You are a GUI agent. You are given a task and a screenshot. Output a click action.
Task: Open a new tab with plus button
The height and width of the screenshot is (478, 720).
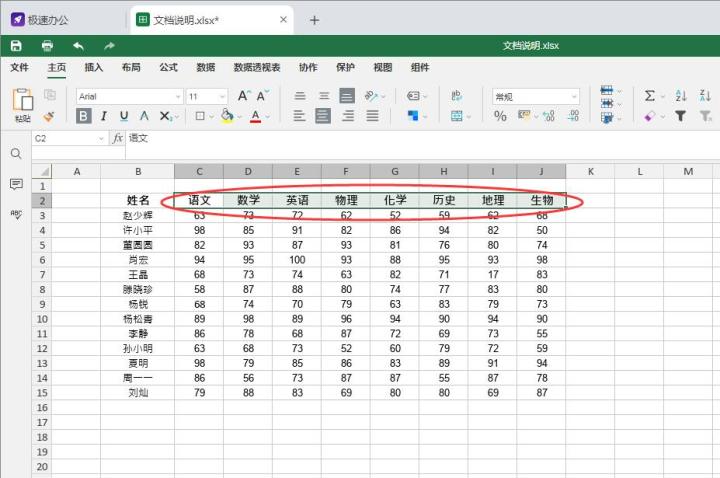click(x=315, y=20)
